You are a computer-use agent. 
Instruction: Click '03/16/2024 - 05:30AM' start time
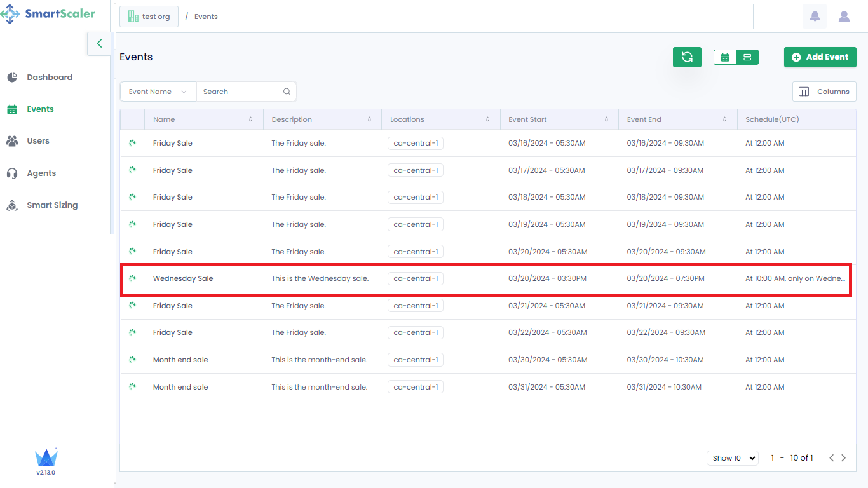(x=547, y=143)
